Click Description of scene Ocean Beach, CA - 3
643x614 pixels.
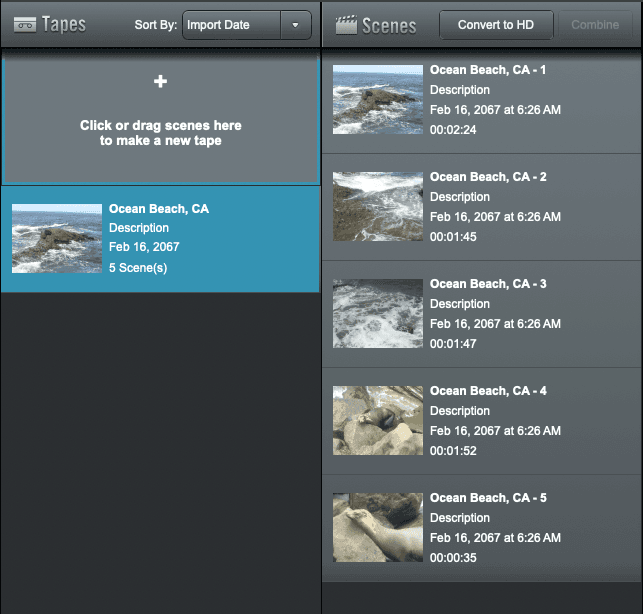pos(460,304)
